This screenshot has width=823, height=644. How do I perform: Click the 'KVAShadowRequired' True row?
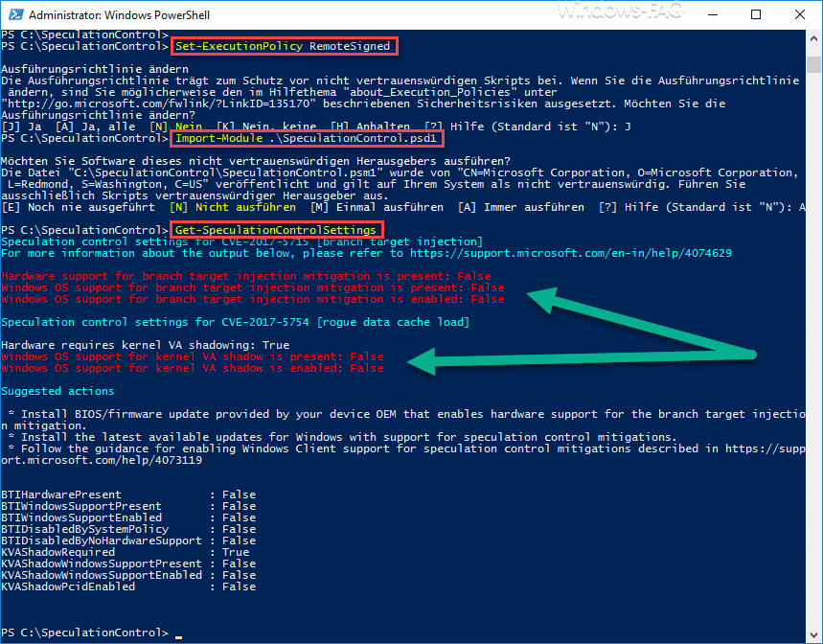point(126,552)
